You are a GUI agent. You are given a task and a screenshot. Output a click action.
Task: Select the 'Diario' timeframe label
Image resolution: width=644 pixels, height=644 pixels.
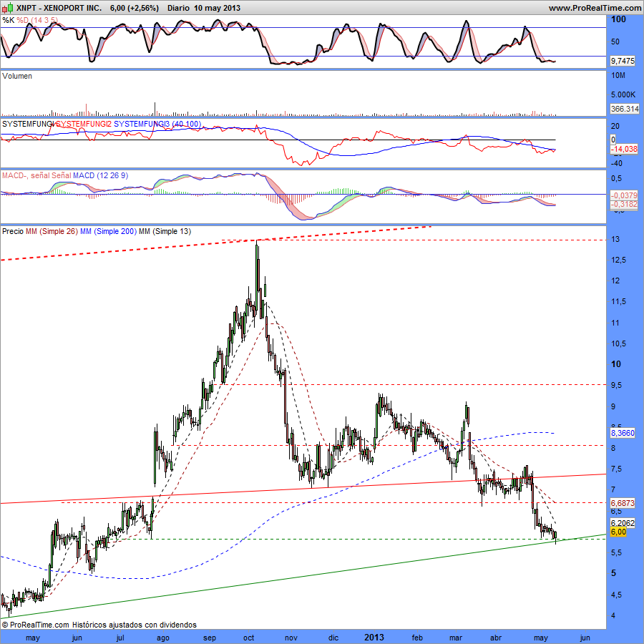point(178,8)
